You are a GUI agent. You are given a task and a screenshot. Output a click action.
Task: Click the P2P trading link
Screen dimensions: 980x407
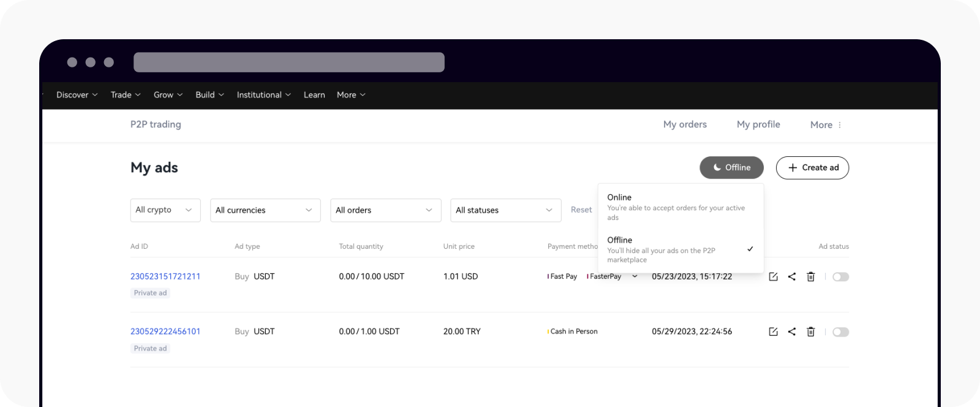pos(156,124)
